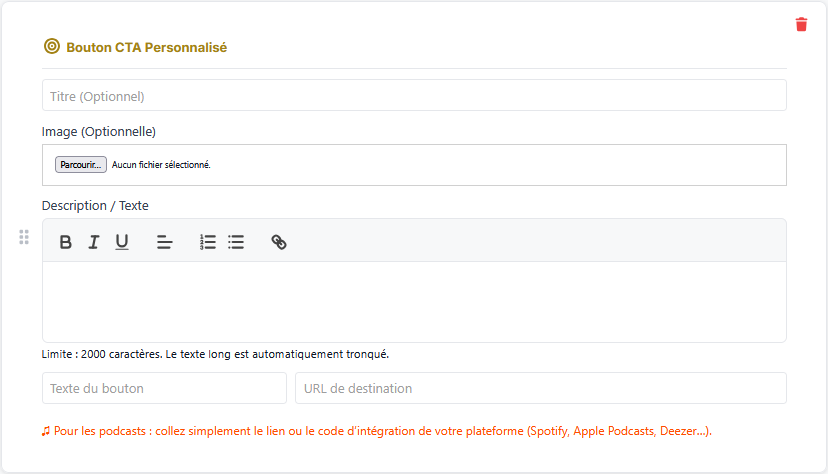The height and width of the screenshot is (474, 828).
Task: Click the orange podcasts tip text
Action: (383, 431)
